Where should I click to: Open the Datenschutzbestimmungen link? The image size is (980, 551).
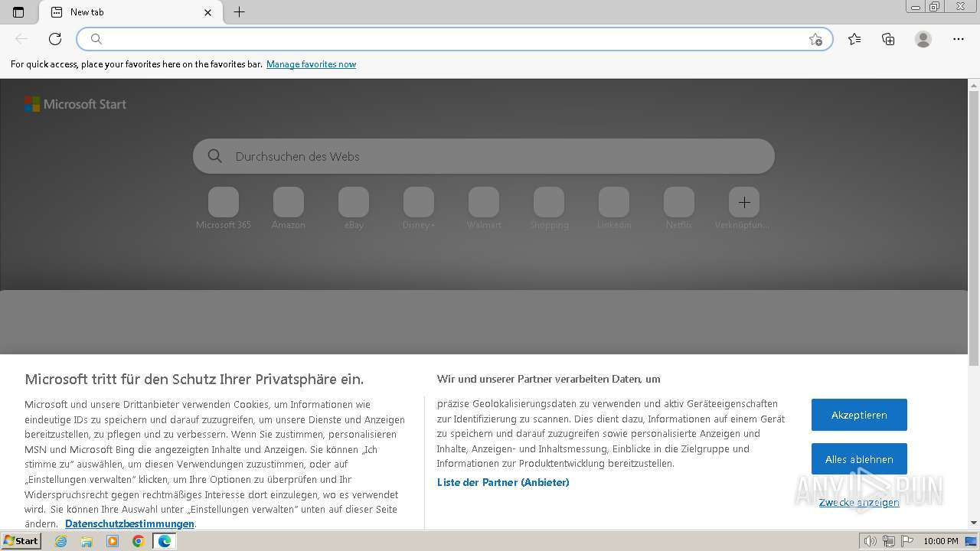129,524
